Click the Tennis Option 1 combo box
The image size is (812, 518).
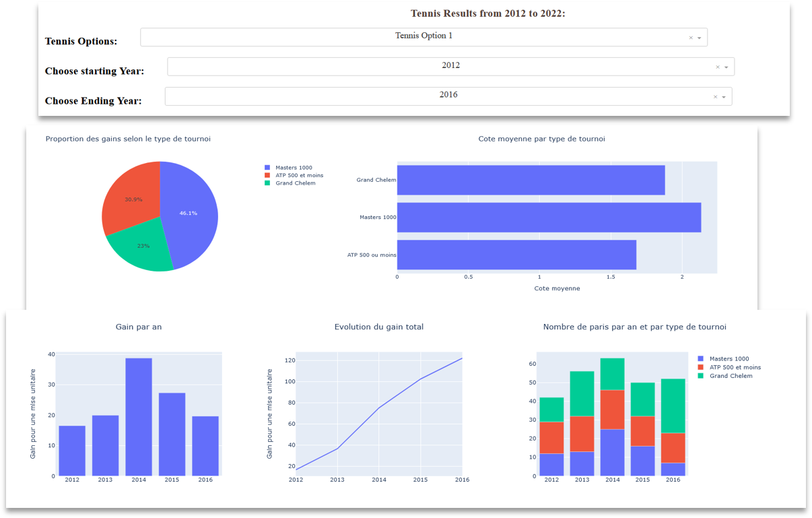click(424, 37)
